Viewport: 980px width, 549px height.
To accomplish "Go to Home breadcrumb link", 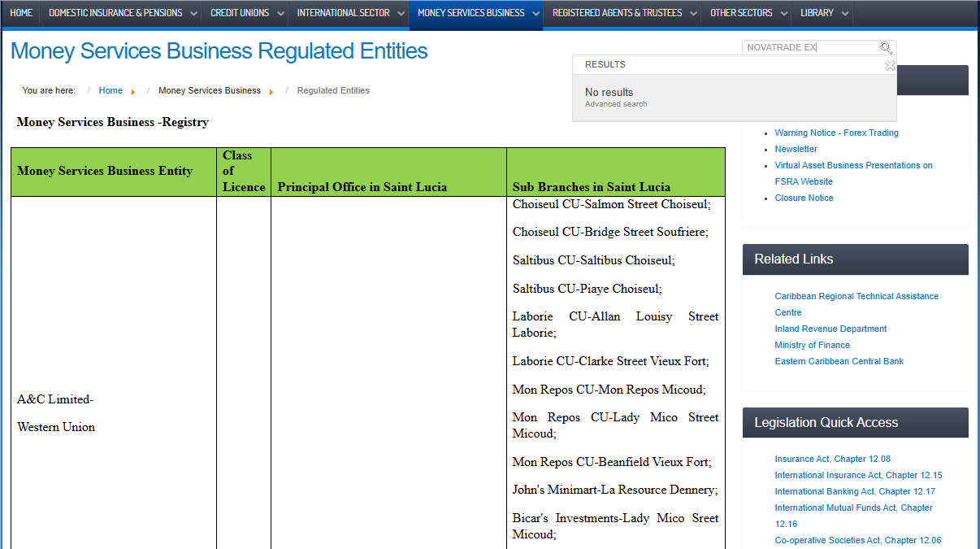I will [x=111, y=90].
